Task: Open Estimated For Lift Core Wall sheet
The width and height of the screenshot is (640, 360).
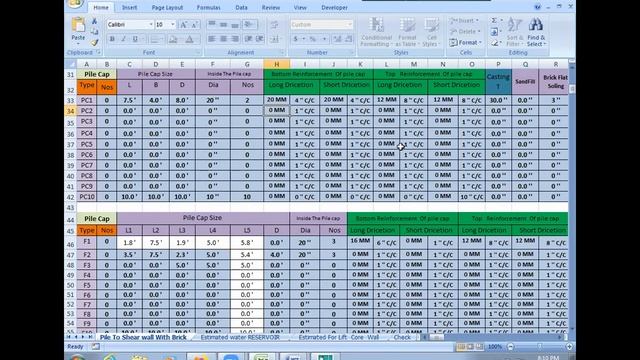Action: coord(339,338)
